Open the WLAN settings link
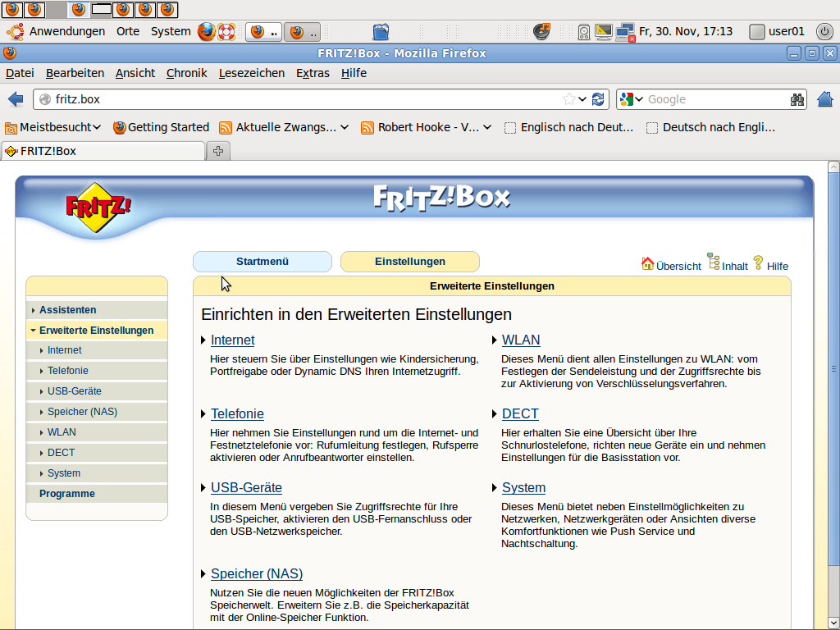This screenshot has width=840, height=630. [521, 340]
